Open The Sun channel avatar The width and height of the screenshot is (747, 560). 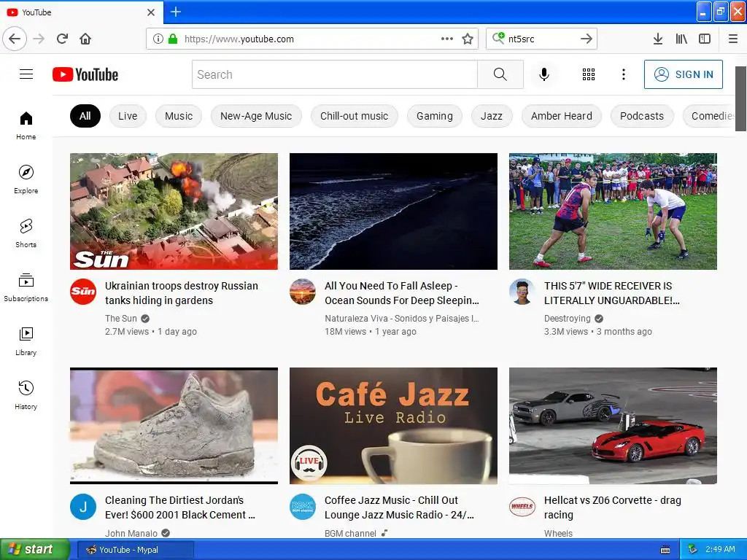[x=83, y=292]
